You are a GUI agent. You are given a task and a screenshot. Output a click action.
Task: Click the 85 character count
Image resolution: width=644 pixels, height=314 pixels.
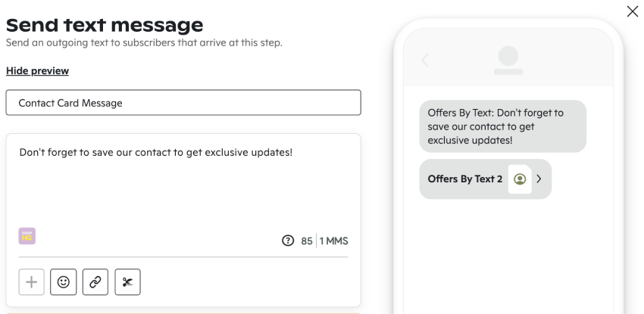pyautogui.click(x=307, y=241)
